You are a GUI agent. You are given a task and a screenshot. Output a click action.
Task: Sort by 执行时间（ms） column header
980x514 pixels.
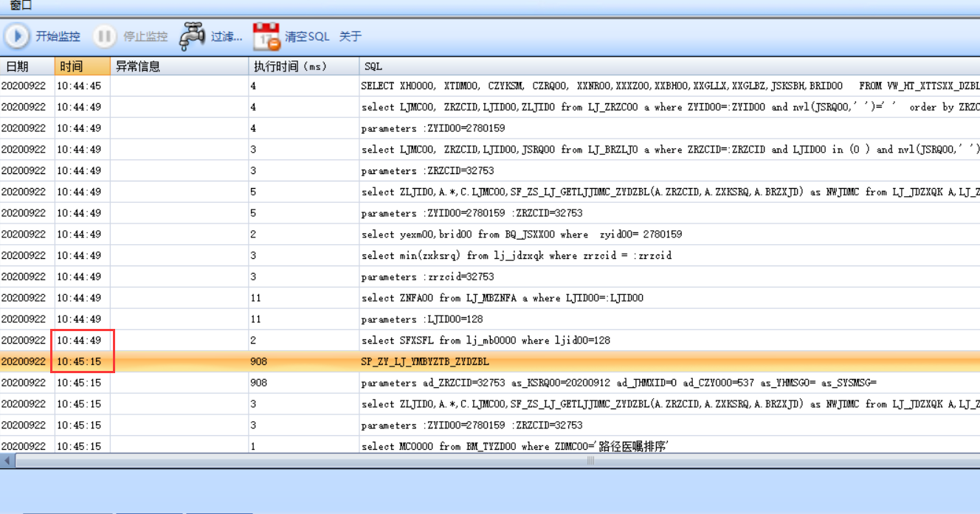[x=304, y=66]
